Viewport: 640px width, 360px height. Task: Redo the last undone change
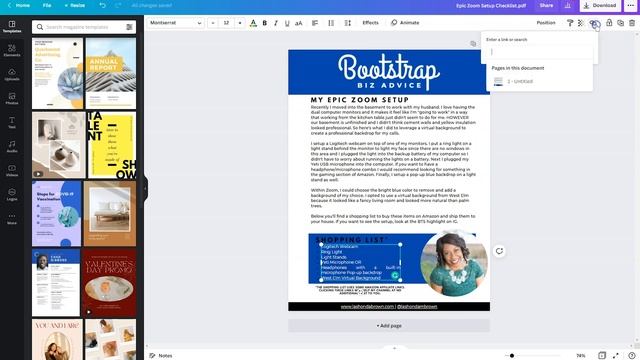coord(118,6)
